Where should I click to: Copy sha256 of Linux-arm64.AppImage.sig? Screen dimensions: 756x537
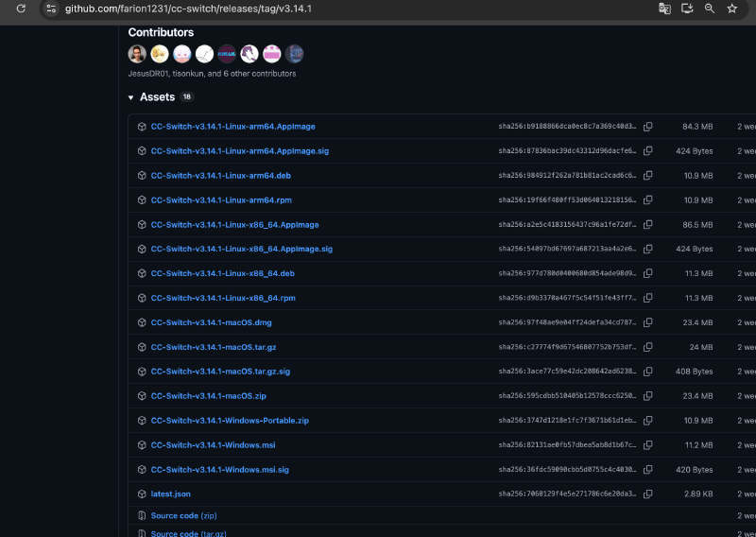click(648, 151)
